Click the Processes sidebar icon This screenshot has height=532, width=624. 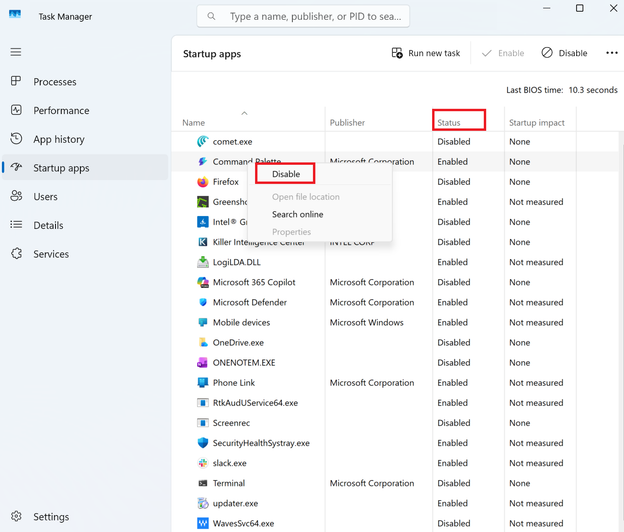pos(16,81)
